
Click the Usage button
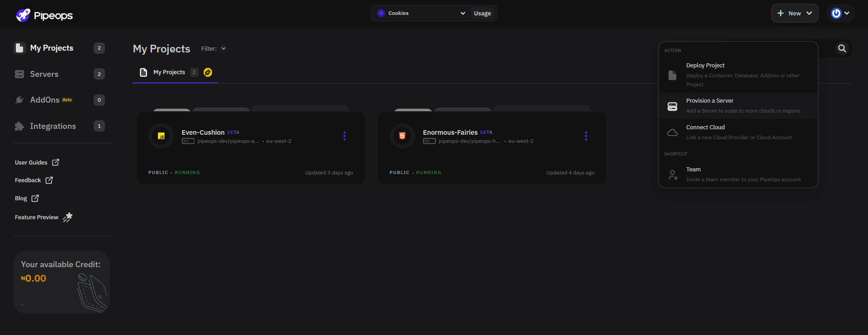482,13
